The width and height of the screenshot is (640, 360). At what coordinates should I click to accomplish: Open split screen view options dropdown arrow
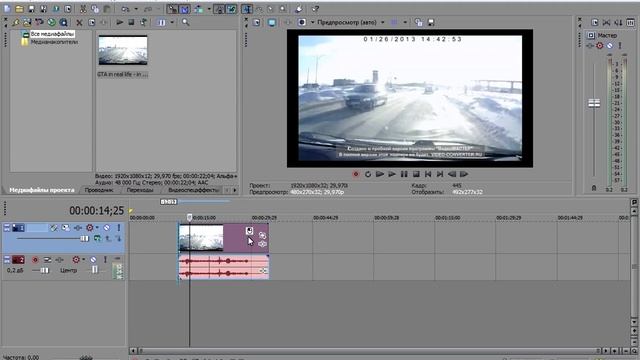313,22
